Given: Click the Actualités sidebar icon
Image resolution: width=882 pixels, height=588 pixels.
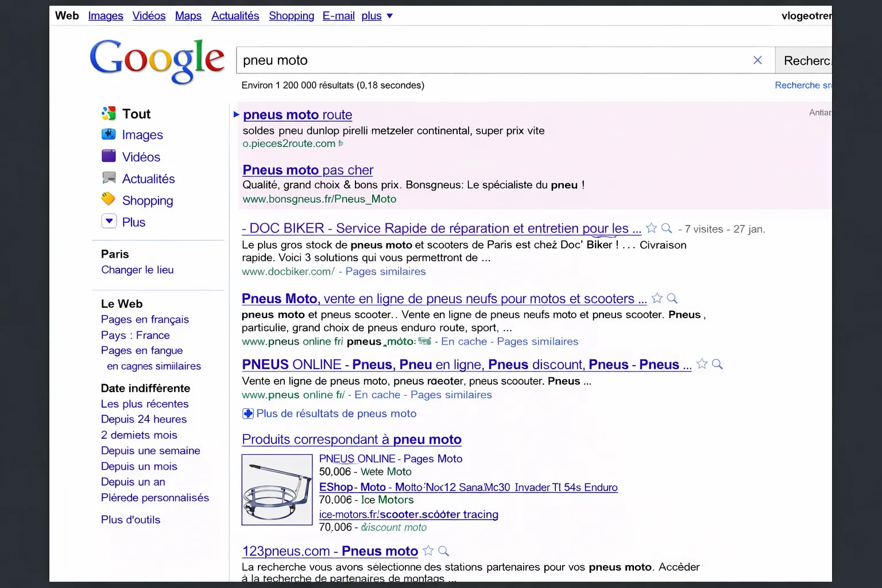Looking at the screenshot, I should pyautogui.click(x=109, y=178).
